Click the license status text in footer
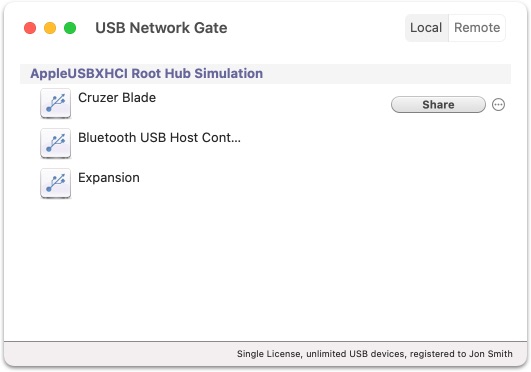 375,354
